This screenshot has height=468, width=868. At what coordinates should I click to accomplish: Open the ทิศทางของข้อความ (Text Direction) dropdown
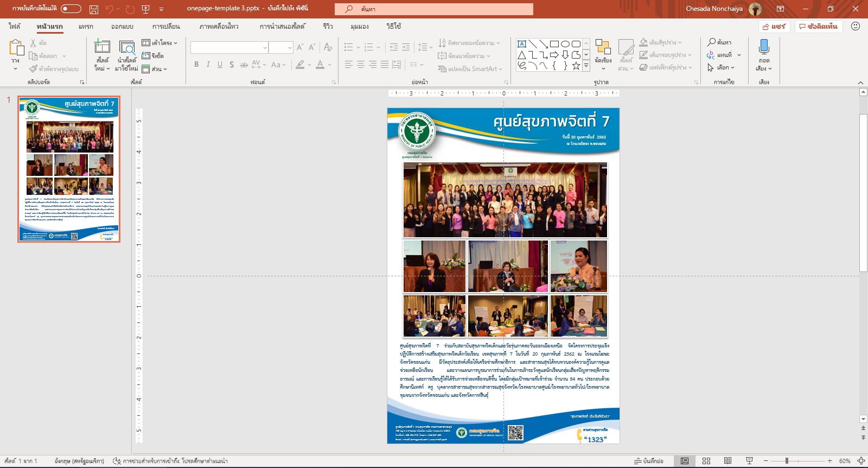(469, 42)
